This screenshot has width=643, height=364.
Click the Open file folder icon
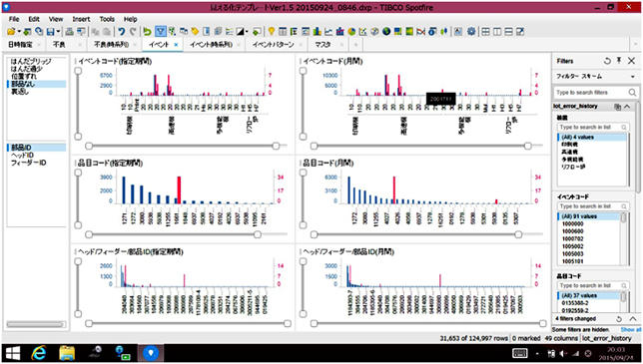(x=11, y=32)
